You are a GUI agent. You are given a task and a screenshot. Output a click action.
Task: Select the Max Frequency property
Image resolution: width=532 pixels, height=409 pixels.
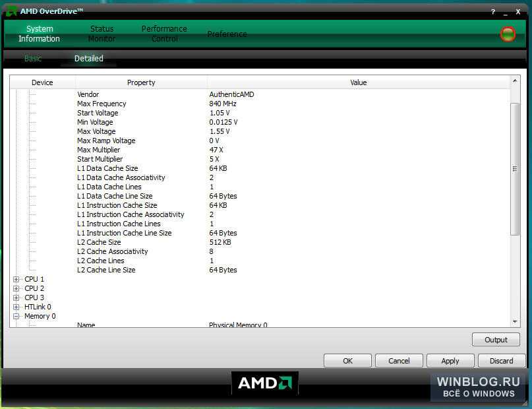tap(102, 104)
